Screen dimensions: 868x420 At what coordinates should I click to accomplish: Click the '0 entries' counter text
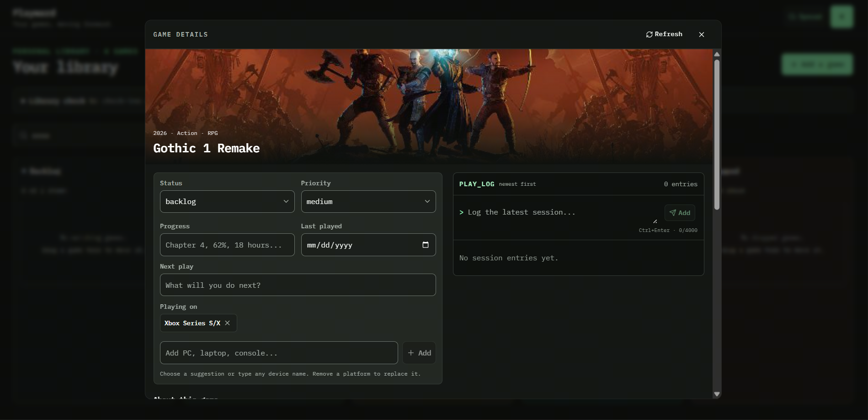point(681,184)
